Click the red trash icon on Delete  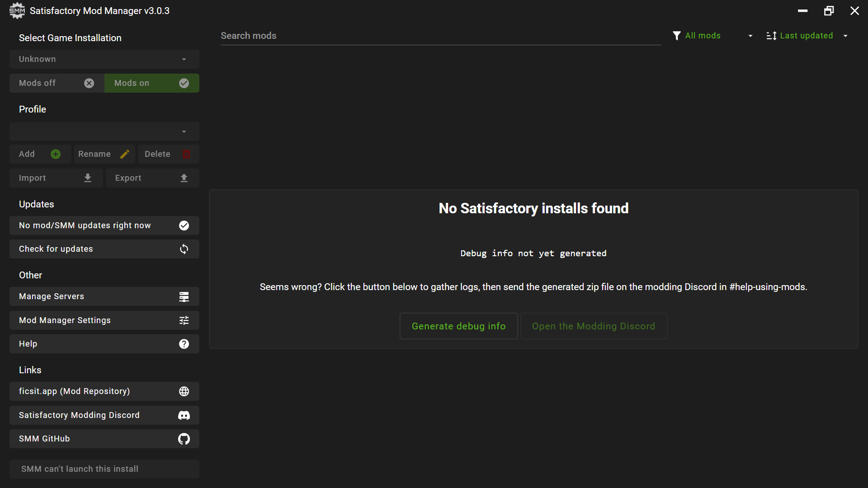pyautogui.click(x=186, y=154)
